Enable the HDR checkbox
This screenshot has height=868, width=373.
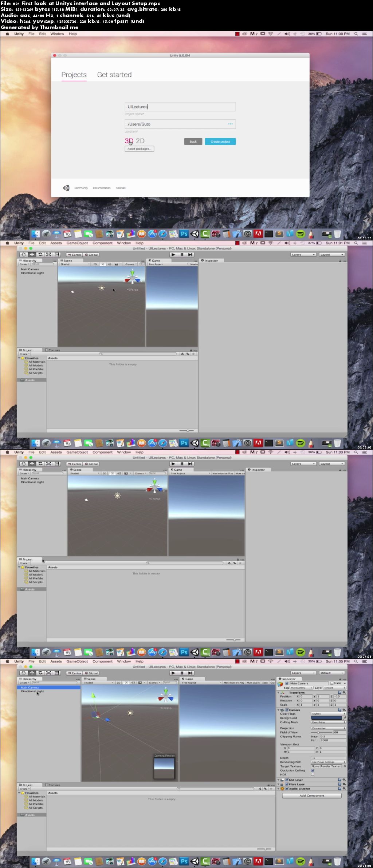point(313,775)
